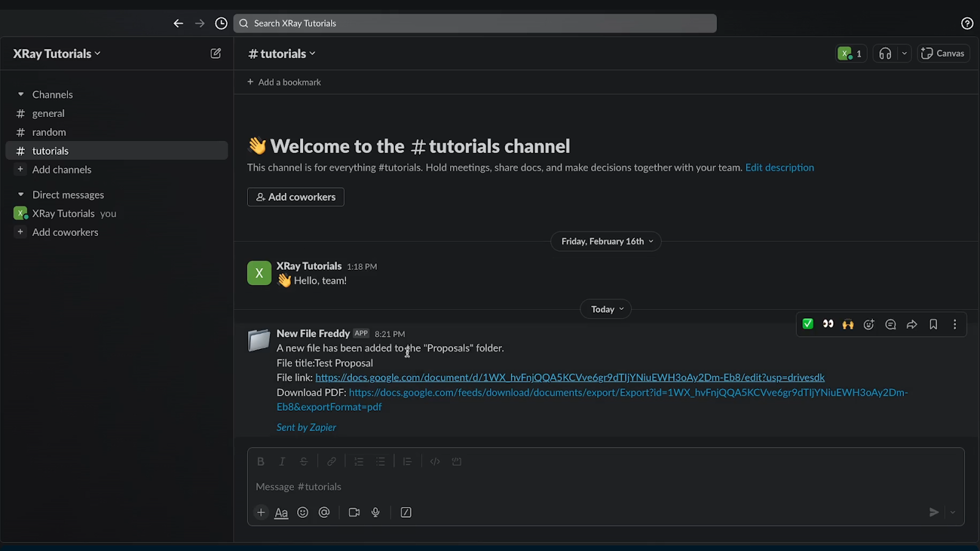Open help via the question mark icon
Screen dimensions: 980x551
(x=967, y=23)
